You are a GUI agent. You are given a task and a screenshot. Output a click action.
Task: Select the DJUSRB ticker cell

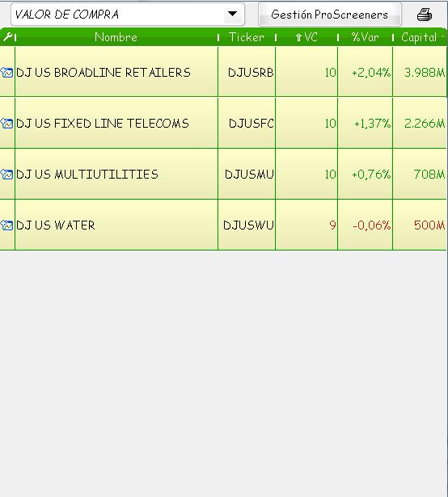pyautogui.click(x=251, y=73)
